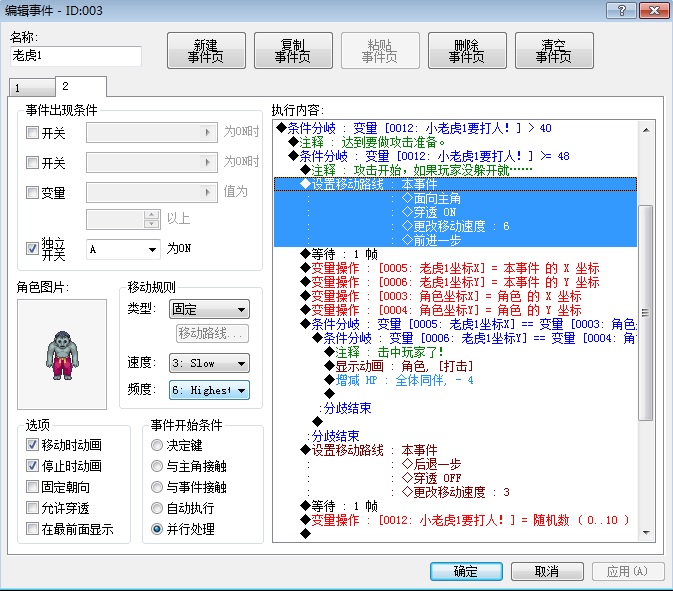Viewport: 673px width, 591px height.
Task: Click the help question mark button
Action: click(621, 10)
